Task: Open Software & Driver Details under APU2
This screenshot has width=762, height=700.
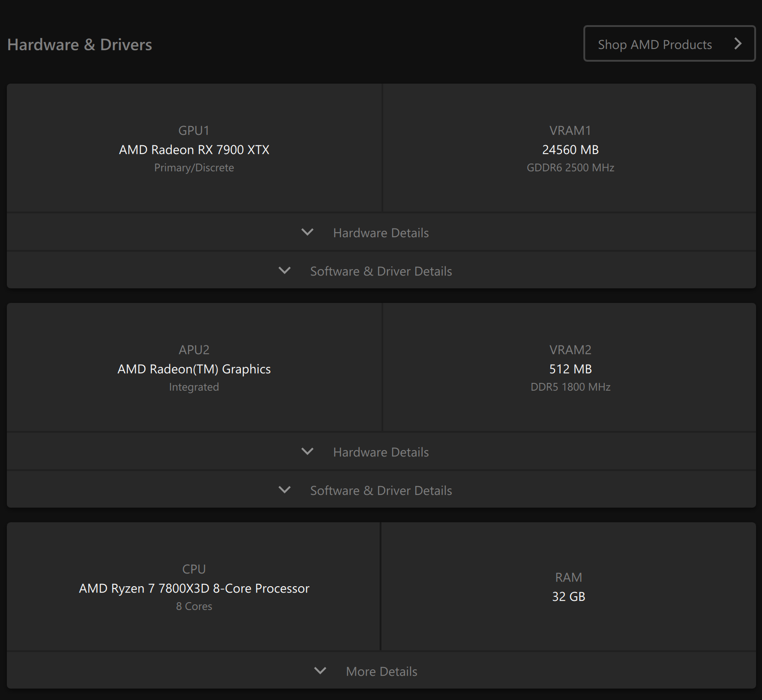Action: tap(381, 490)
